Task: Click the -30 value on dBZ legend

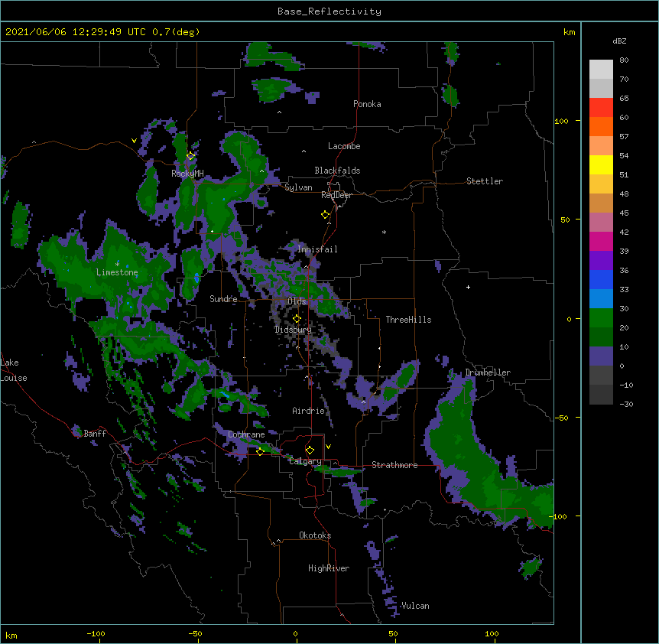Action: pyautogui.click(x=626, y=405)
